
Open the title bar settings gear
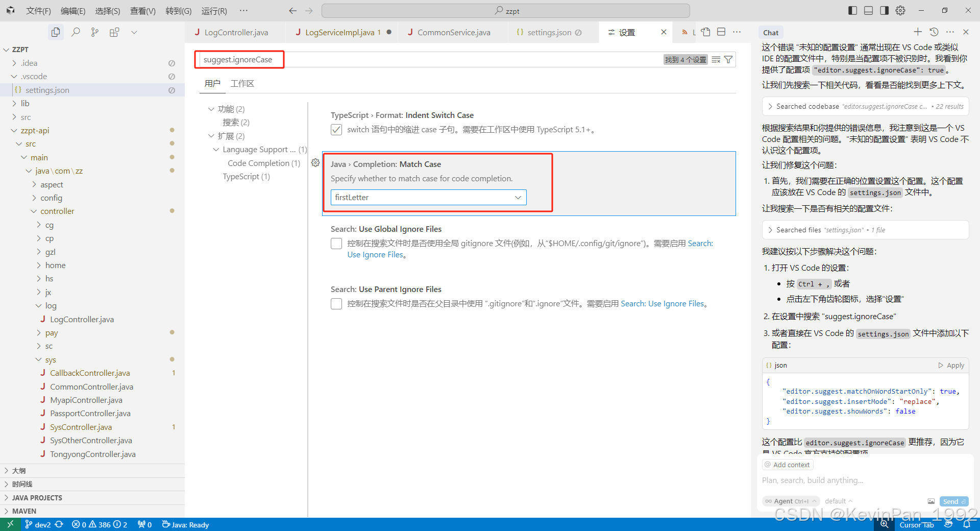coord(900,11)
